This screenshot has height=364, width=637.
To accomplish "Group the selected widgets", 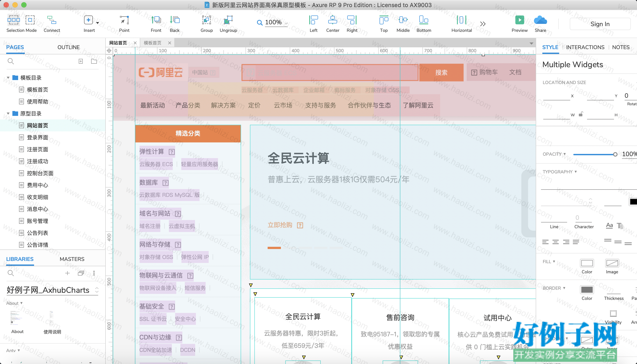I will 207,20.
